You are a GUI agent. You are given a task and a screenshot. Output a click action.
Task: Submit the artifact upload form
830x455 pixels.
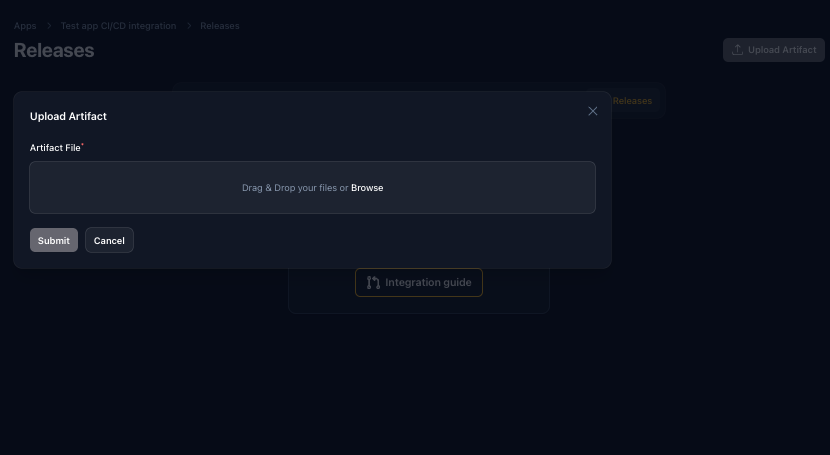[54, 241]
